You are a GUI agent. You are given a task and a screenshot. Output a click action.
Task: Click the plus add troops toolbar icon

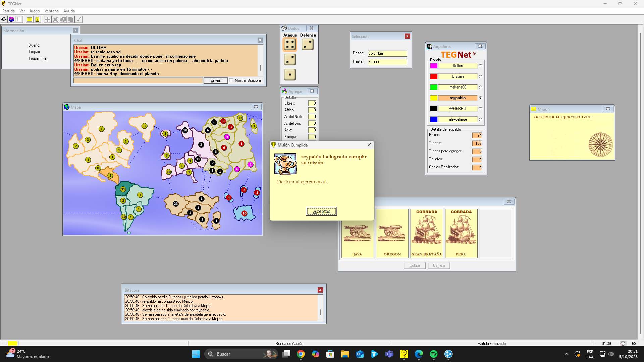click(x=48, y=19)
